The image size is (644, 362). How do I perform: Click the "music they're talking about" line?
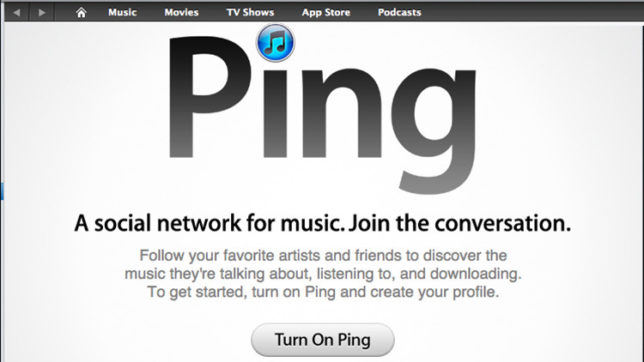click(323, 274)
